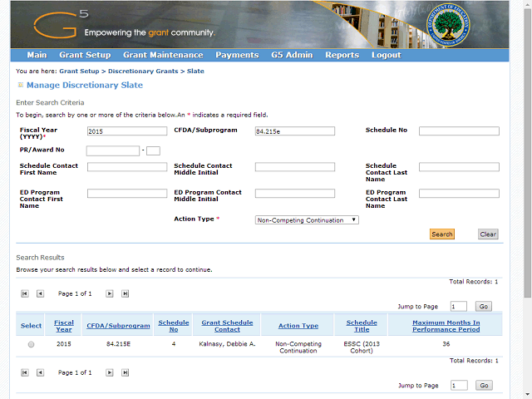Select the radio button for 84.215E record
The image size is (532, 399).
pyautogui.click(x=31, y=344)
